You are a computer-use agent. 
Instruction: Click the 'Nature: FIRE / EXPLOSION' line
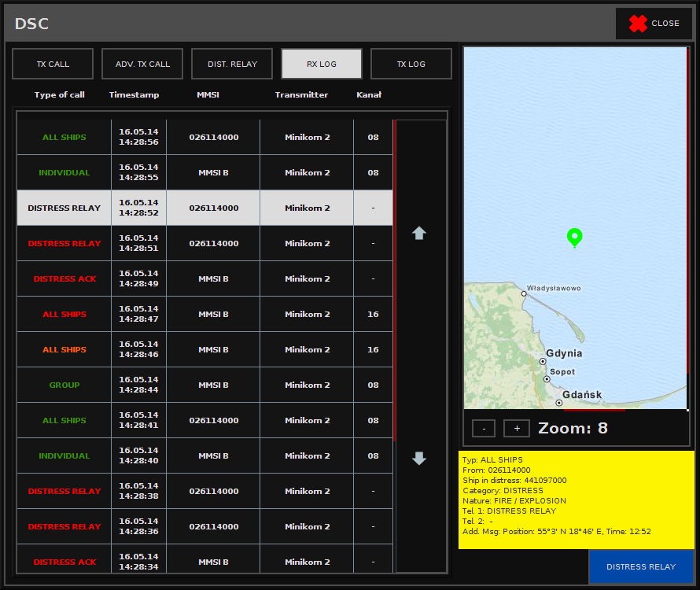[x=514, y=500]
